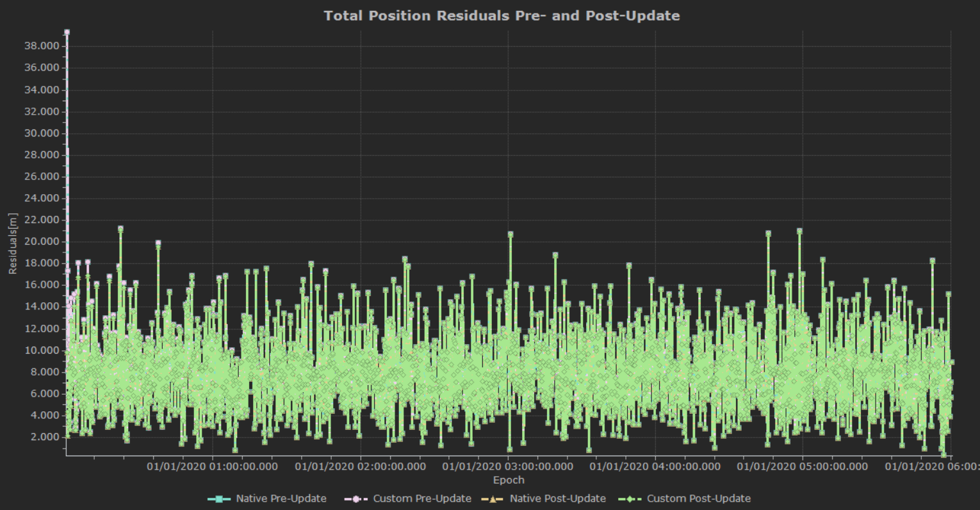980x510 pixels.
Task: Click the 14.000 y-axis tick label
Action: [41, 307]
